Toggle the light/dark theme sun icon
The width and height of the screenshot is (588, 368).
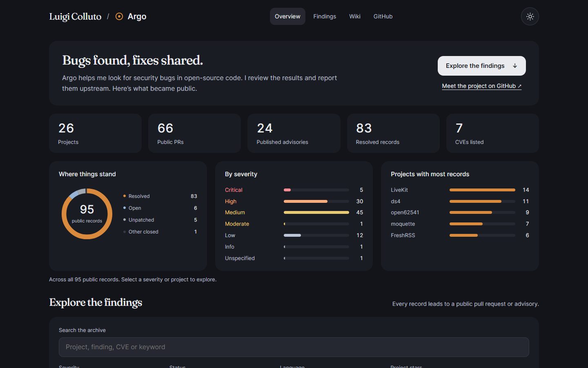click(530, 16)
